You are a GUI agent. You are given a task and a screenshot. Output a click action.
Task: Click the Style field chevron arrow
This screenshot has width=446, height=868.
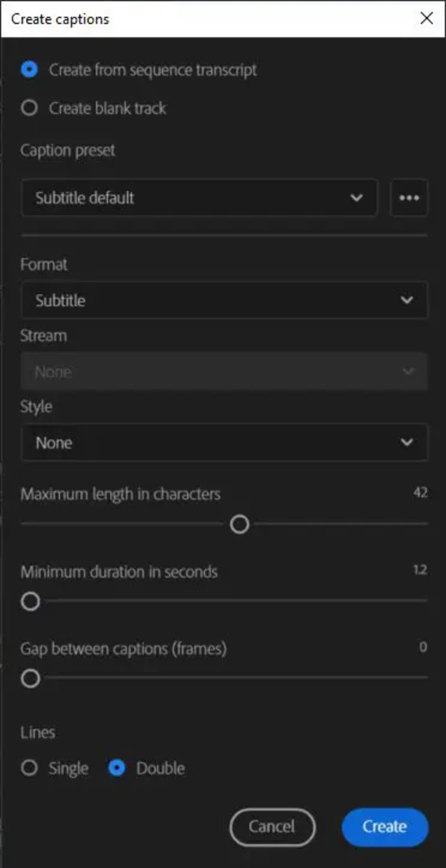[x=406, y=442]
